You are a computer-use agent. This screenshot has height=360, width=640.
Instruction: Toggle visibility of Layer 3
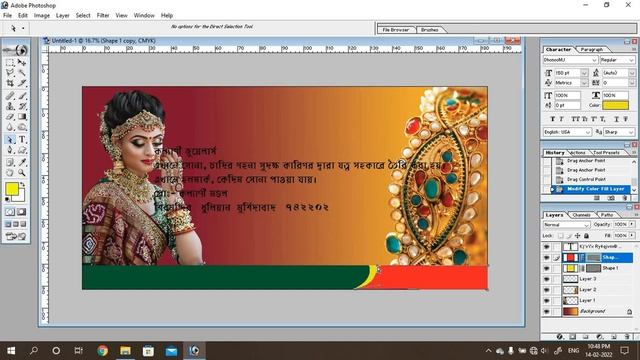click(547, 279)
